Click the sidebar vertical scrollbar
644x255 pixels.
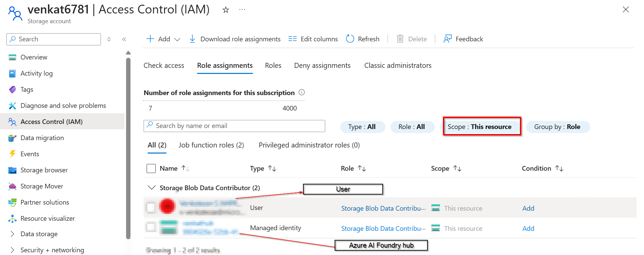128,148
